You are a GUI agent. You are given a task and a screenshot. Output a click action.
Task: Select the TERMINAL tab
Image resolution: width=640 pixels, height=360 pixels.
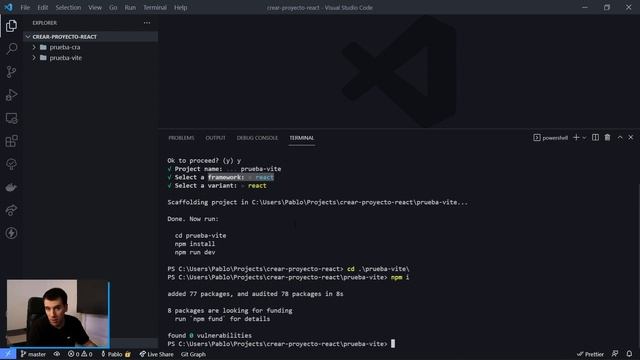point(302,138)
